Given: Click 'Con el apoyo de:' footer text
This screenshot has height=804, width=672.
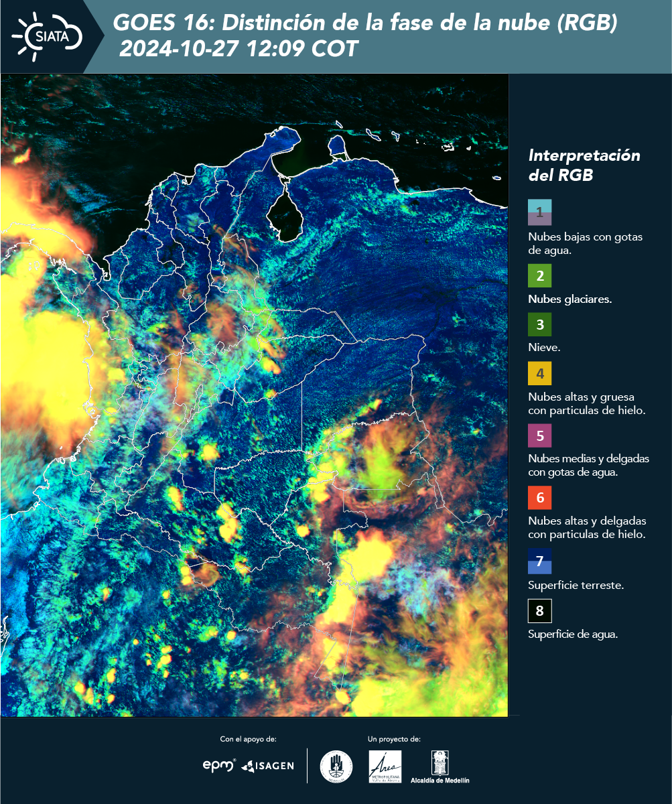Looking at the screenshot, I should point(248,739).
